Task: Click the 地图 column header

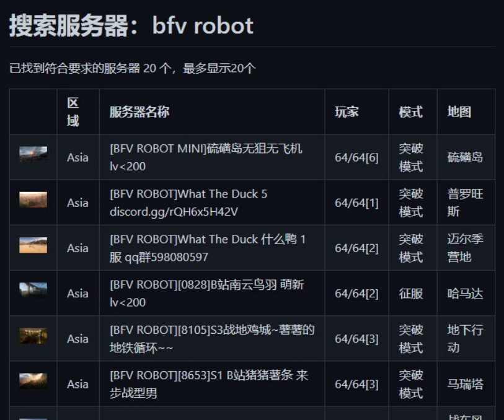Action: point(459,112)
